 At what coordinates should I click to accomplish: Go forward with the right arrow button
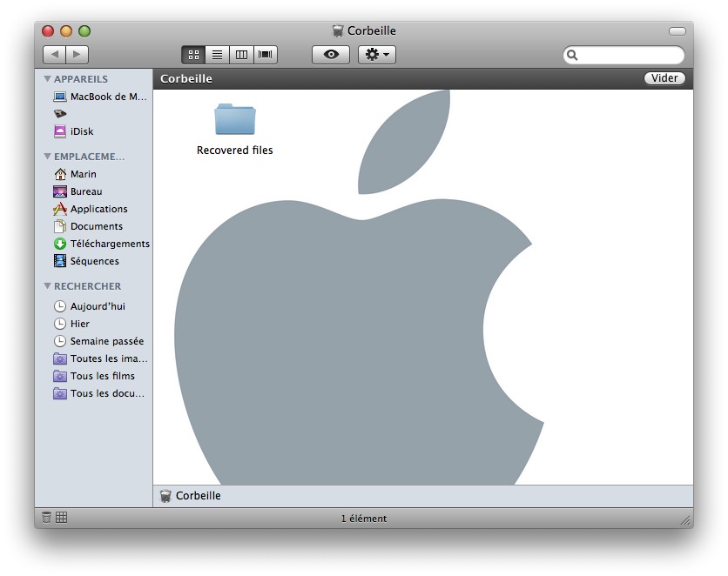78,55
